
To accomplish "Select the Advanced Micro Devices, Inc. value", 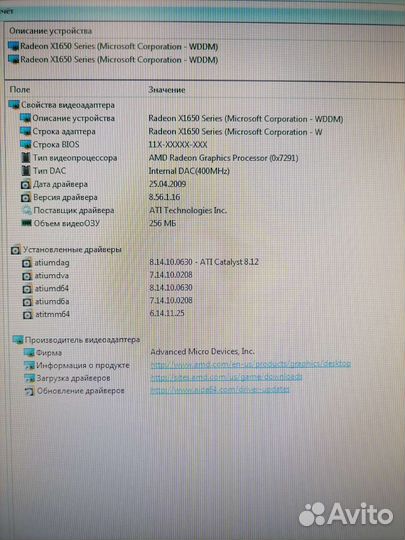I will [202, 352].
